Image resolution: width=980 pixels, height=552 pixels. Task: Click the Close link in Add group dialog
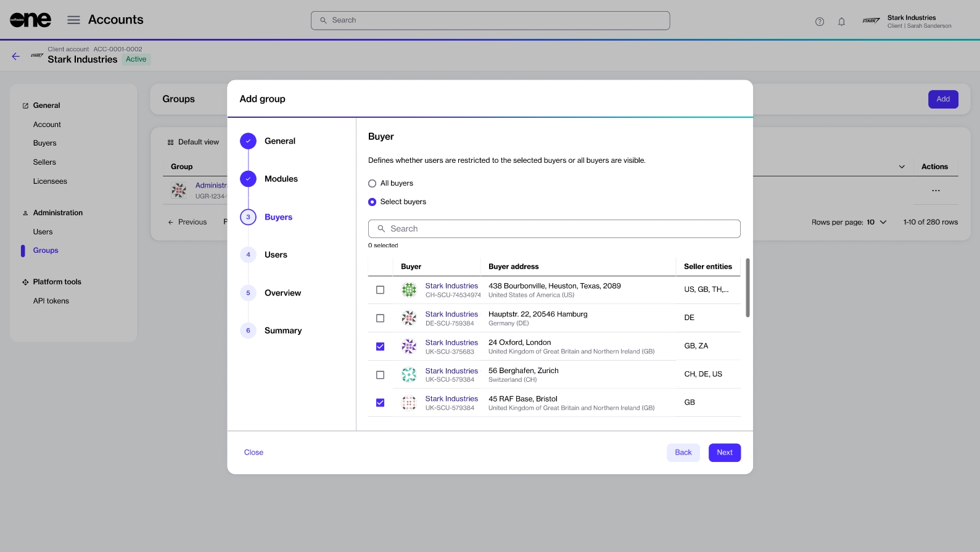pos(253,453)
